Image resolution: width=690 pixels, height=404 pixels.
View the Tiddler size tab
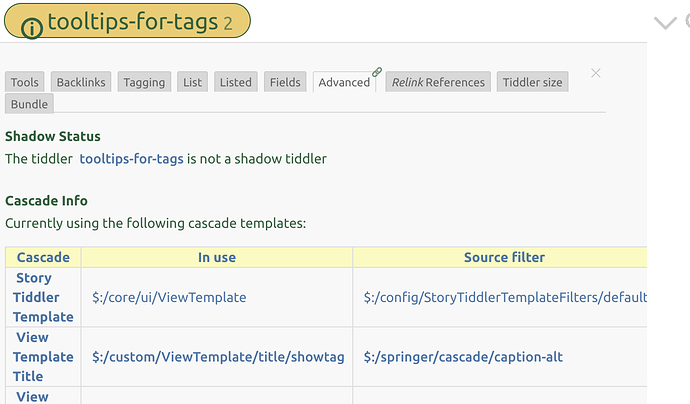[x=532, y=82]
